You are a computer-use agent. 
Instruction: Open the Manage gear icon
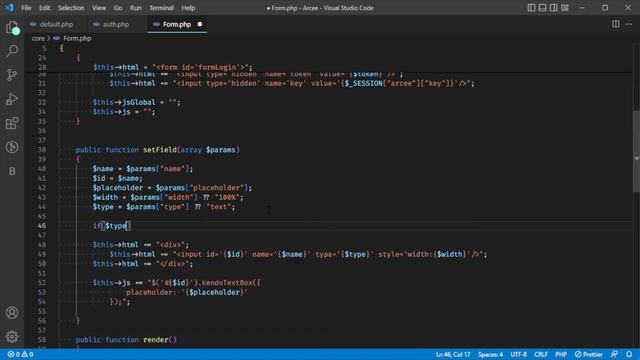click(12, 336)
